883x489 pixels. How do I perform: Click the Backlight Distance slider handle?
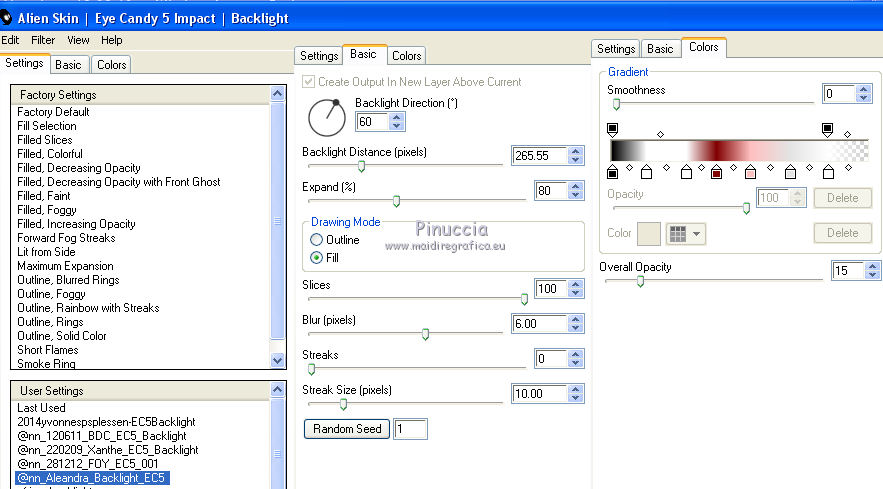coord(362,166)
